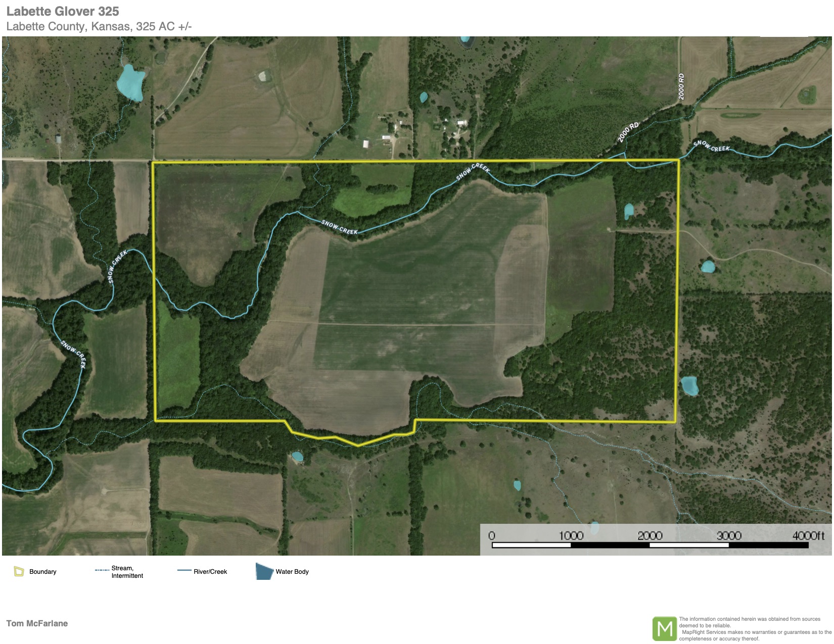Click the yellow Boundary legend icon
The image size is (834, 644).
coord(19,571)
